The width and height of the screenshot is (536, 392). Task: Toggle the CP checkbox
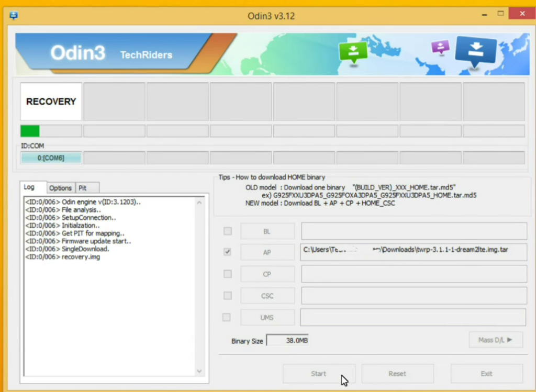click(227, 274)
